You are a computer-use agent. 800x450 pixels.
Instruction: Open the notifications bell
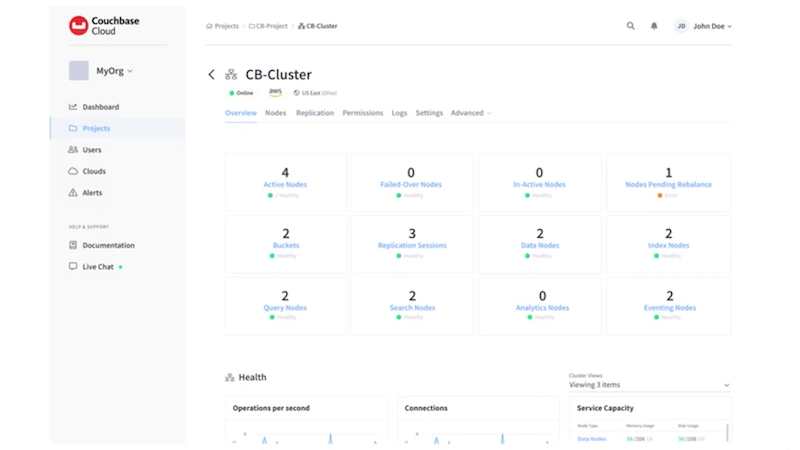654,26
